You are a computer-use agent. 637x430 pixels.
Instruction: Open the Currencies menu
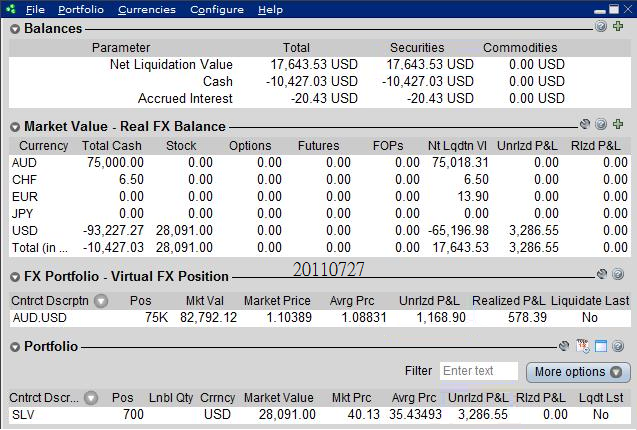[147, 9]
